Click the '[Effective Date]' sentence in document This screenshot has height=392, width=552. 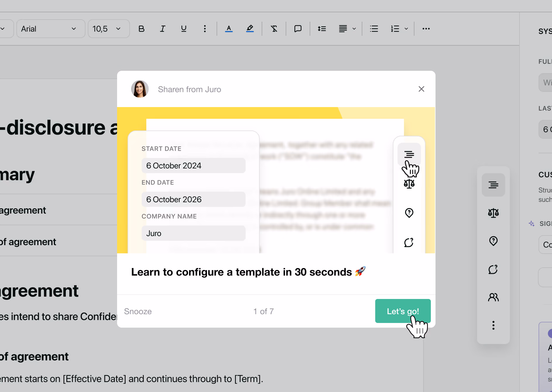point(132,379)
